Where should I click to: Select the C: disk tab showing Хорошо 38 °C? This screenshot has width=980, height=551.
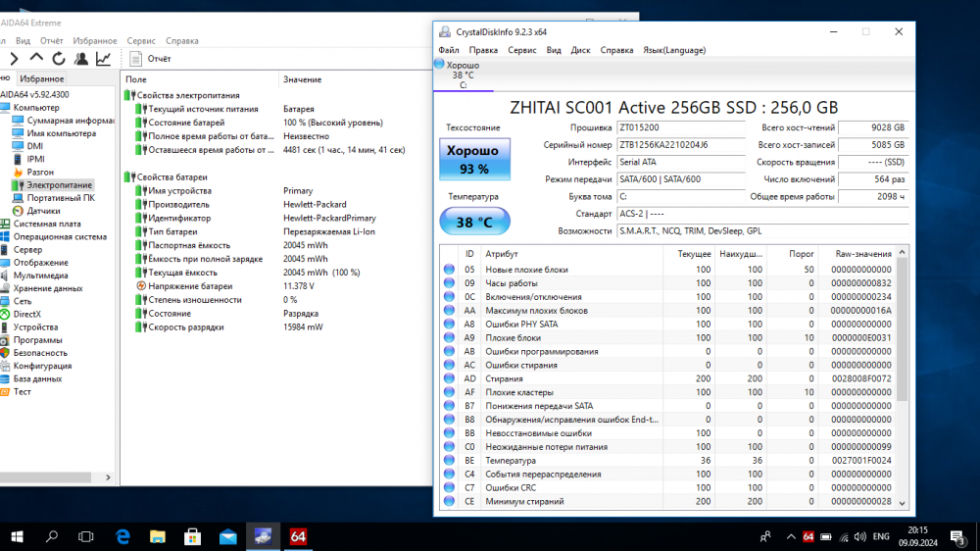(x=464, y=75)
